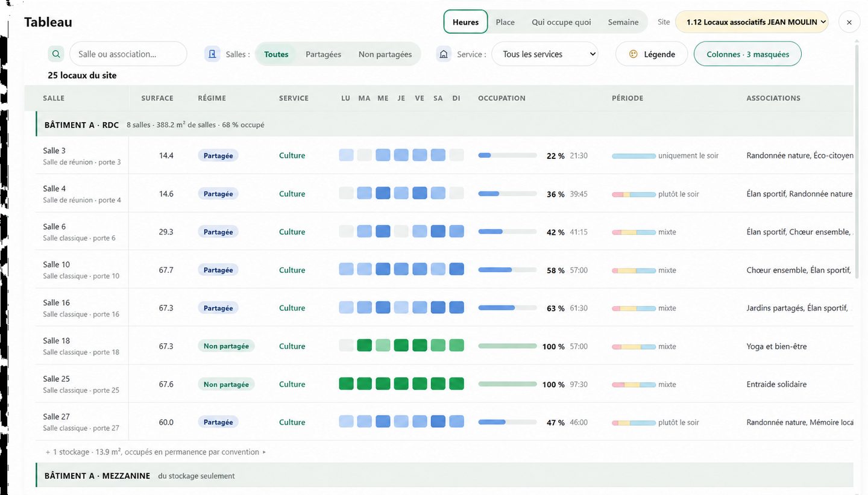Select the Toutes rooms filter
Screen dimensions: 868x495
pos(276,54)
